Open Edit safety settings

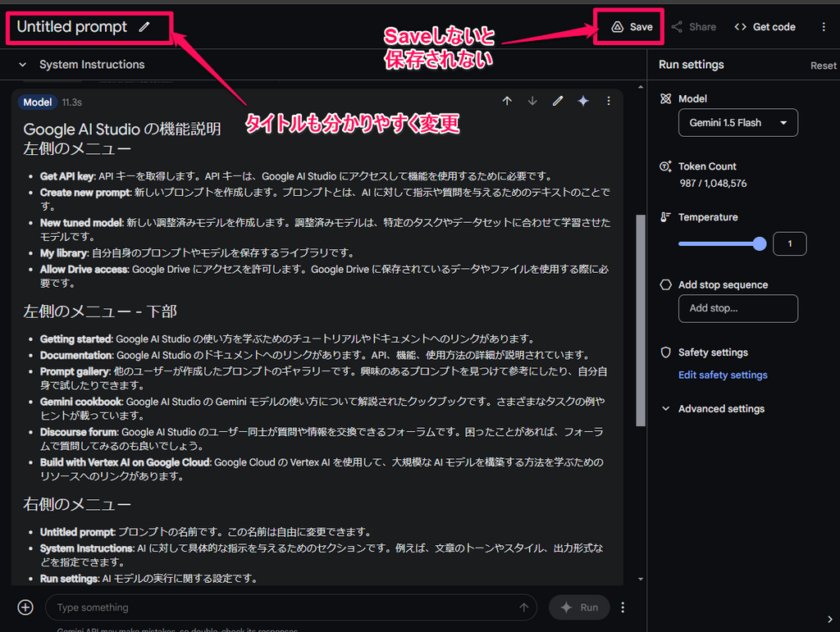coord(723,375)
